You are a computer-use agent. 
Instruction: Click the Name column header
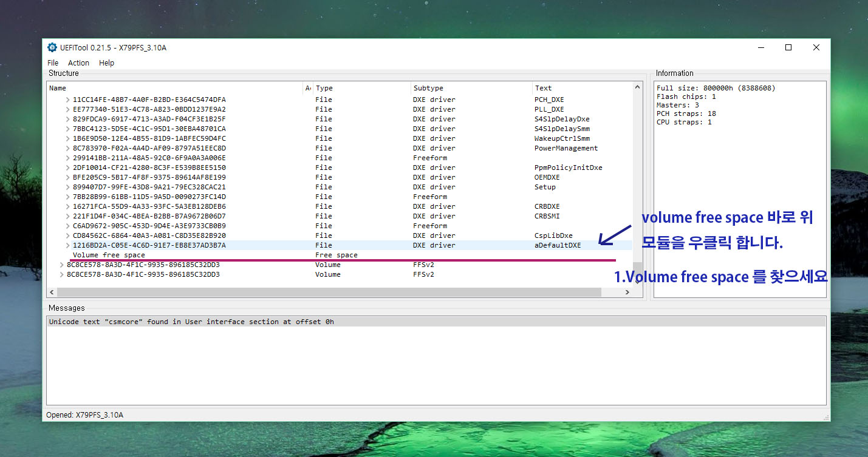pyautogui.click(x=175, y=88)
